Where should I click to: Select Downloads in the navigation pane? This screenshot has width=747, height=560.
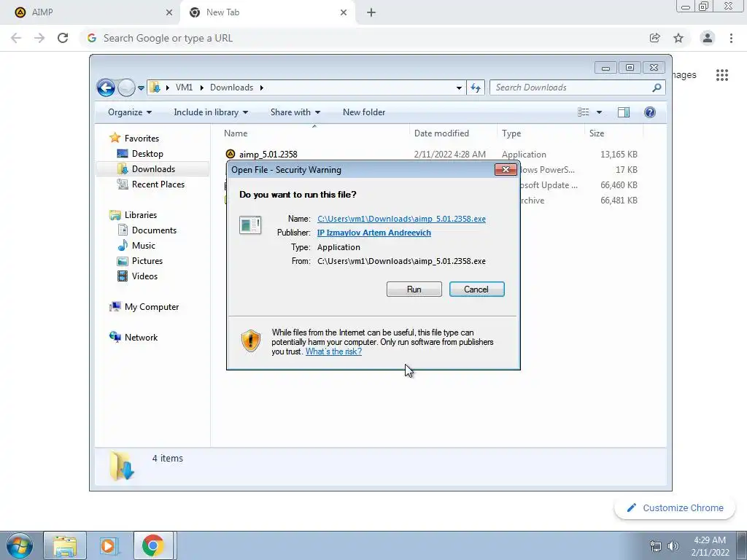click(153, 169)
